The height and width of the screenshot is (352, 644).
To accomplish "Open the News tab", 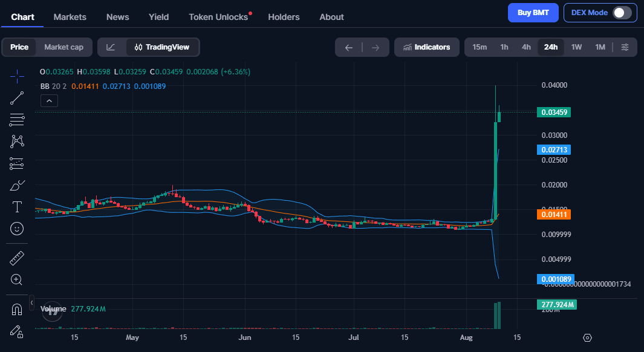I will [x=117, y=17].
